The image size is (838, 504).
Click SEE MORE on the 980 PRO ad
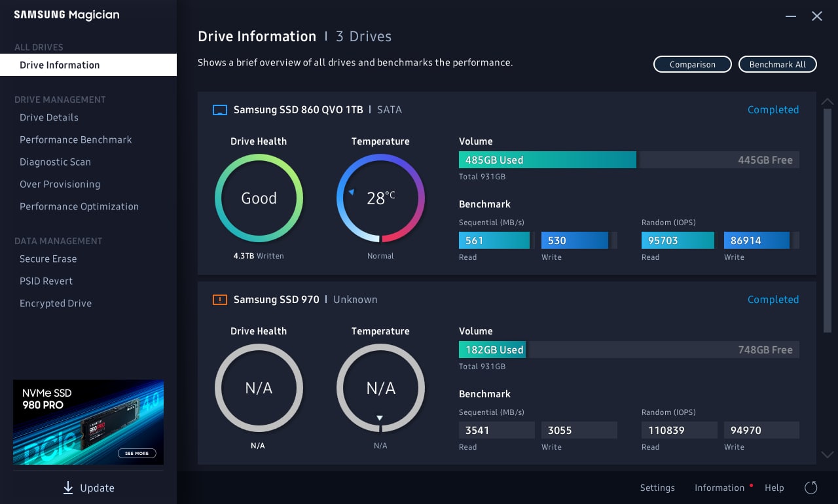(x=137, y=453)
